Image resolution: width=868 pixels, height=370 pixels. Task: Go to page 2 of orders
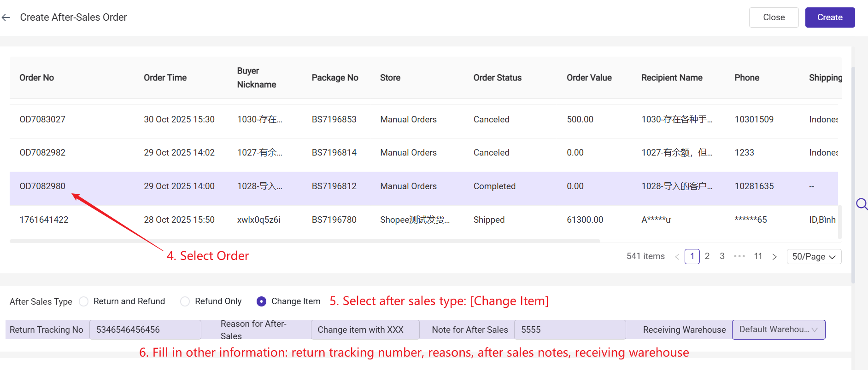pyautogui.click(x=707, y=256)
